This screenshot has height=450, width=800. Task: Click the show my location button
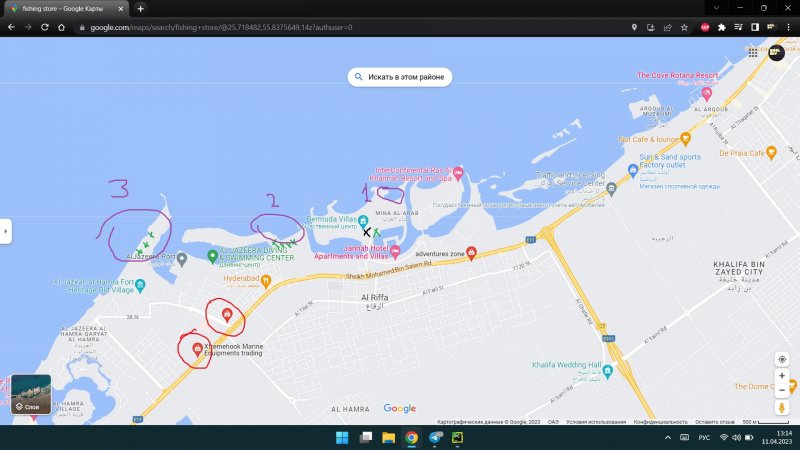782,358
